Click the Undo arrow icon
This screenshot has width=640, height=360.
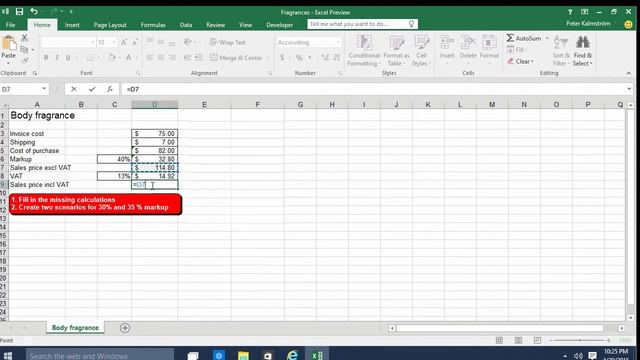click(x=34, y=11)
